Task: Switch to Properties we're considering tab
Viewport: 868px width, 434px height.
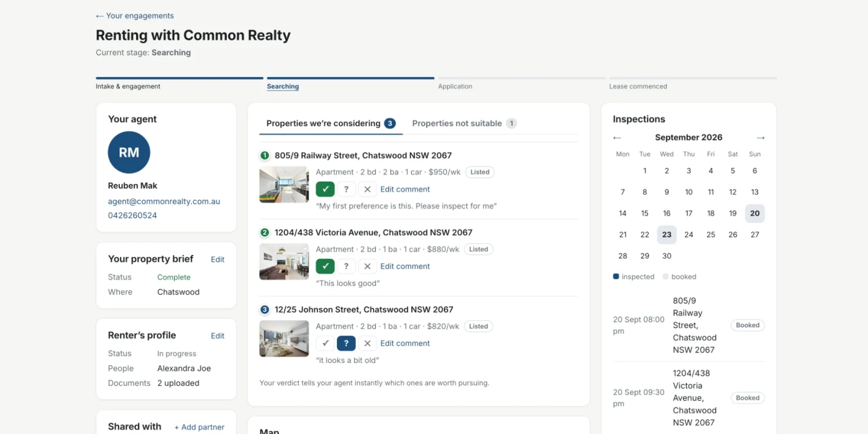Action: [x=331, y=124]
